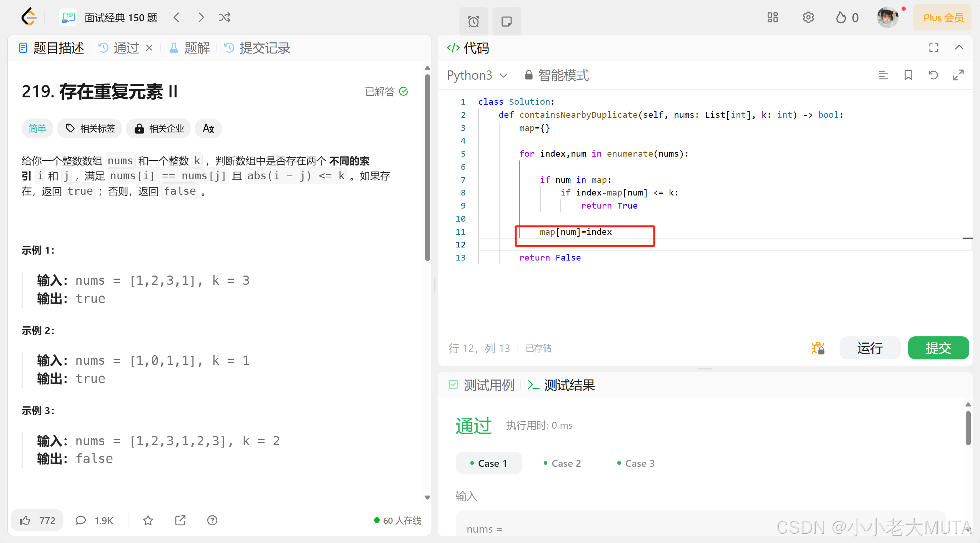Image resolution: width=980 pixels, height=543 pixels.
Task: Click the format code lines icon
Action: click(x=883, y=75)
